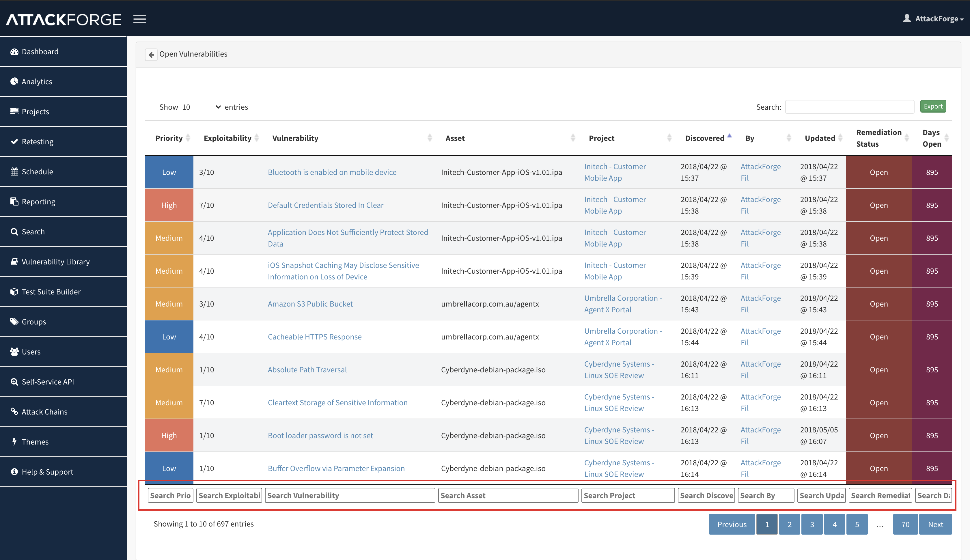Sort table by Priority column
Screen dimensions: 970x560
(173, 138)
